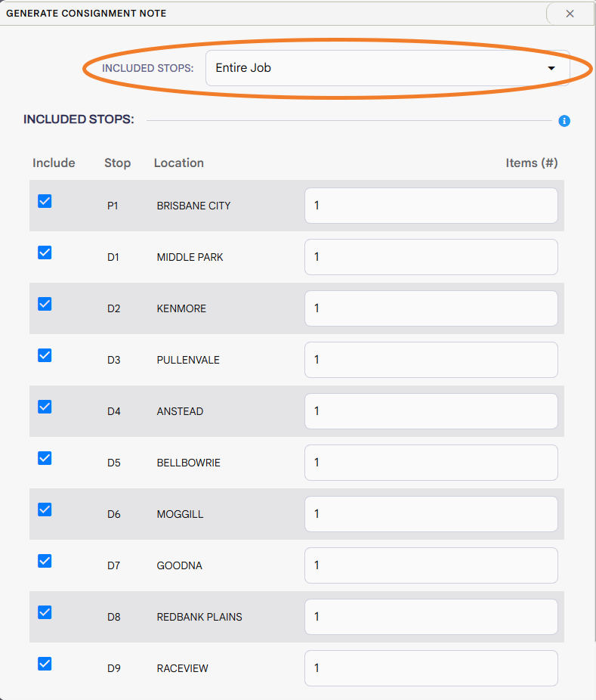Click the D1 stop label
Viewport: 596px width, 700px height.
[113, 257]
